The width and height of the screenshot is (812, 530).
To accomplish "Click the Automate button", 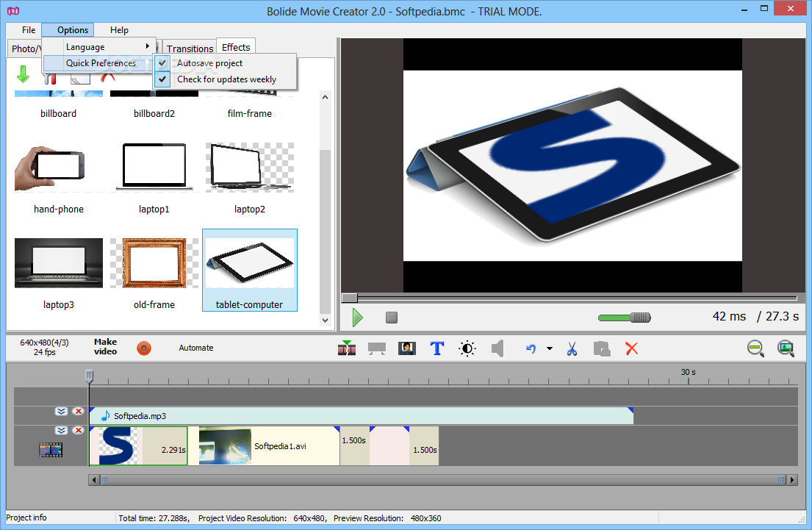I will click(195, 348).
